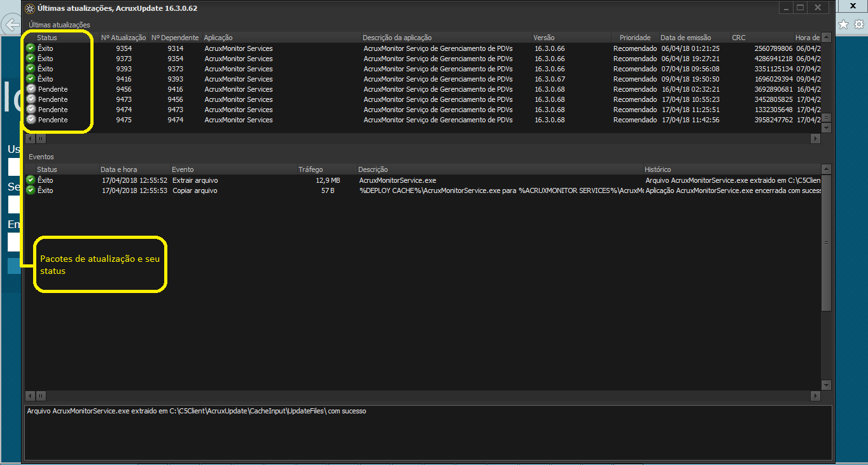Select the CRC value 3958247762

pyautogui.click(x=773, y=120)
